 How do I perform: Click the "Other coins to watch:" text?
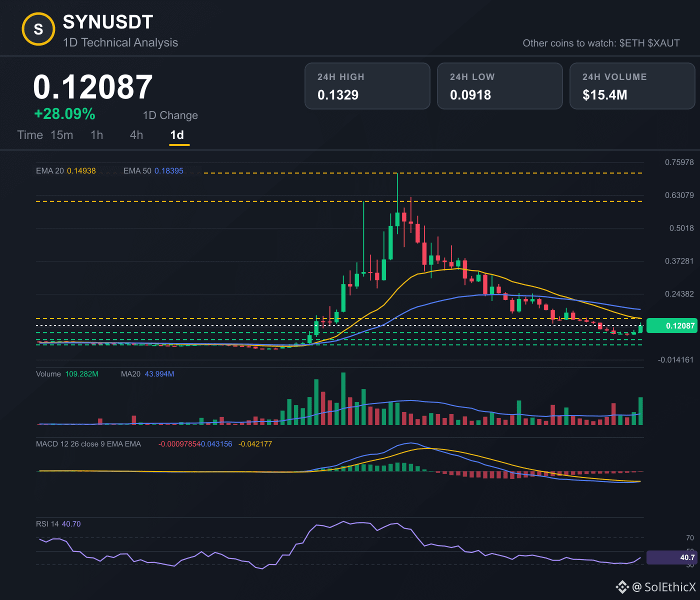[569, 43]
